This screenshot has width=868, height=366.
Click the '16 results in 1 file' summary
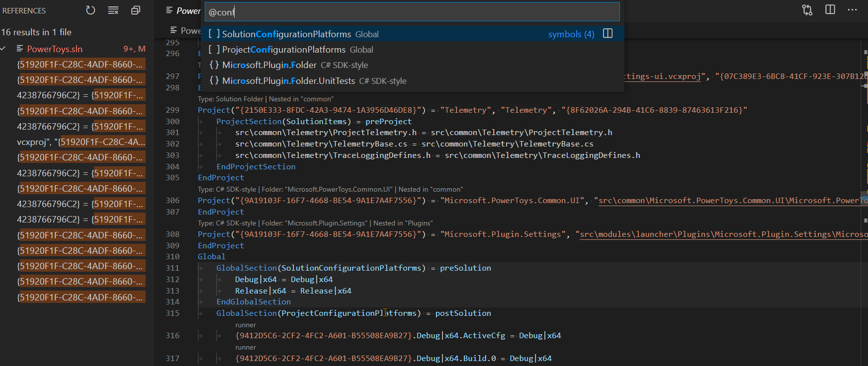click(36, 32)
